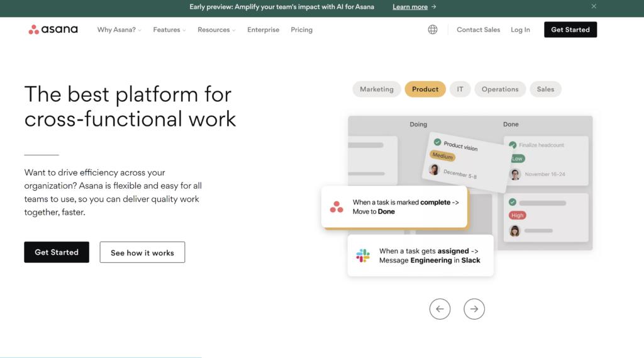Click the Asana logo in the header
The width and height of the screenshot is (644, 358).
tap(53, 30)
